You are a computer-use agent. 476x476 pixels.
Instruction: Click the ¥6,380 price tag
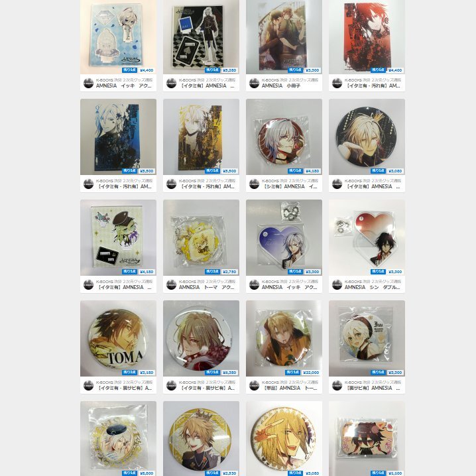click(x=229, y=373)
